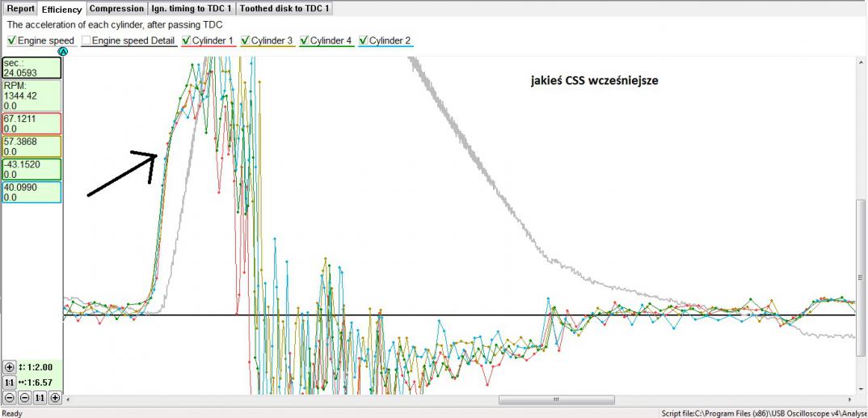
Task: Click the sec. 24.0593 readout box
Action: pos(32,68)
